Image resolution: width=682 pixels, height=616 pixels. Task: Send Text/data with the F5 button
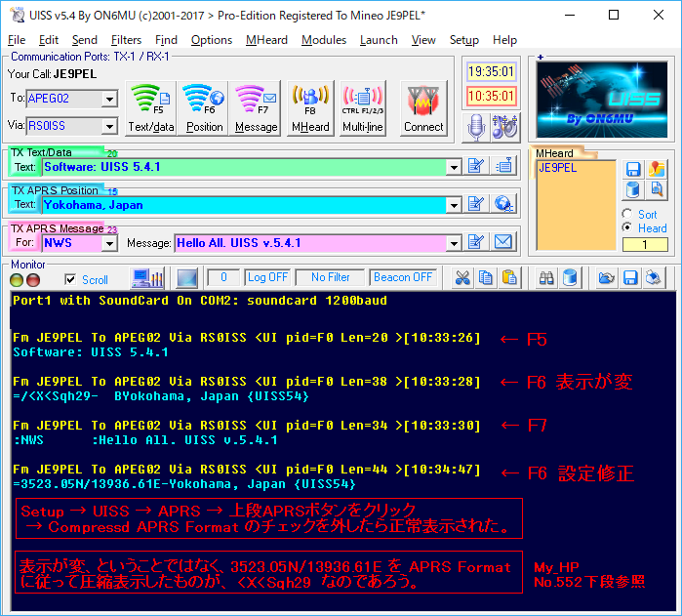click(150, 108)
